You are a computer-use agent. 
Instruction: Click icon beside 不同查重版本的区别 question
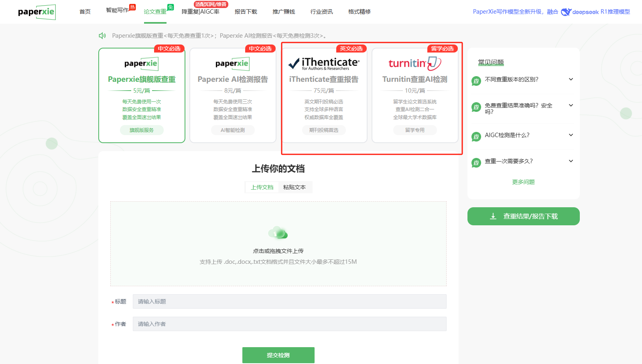tap(476, 81)
